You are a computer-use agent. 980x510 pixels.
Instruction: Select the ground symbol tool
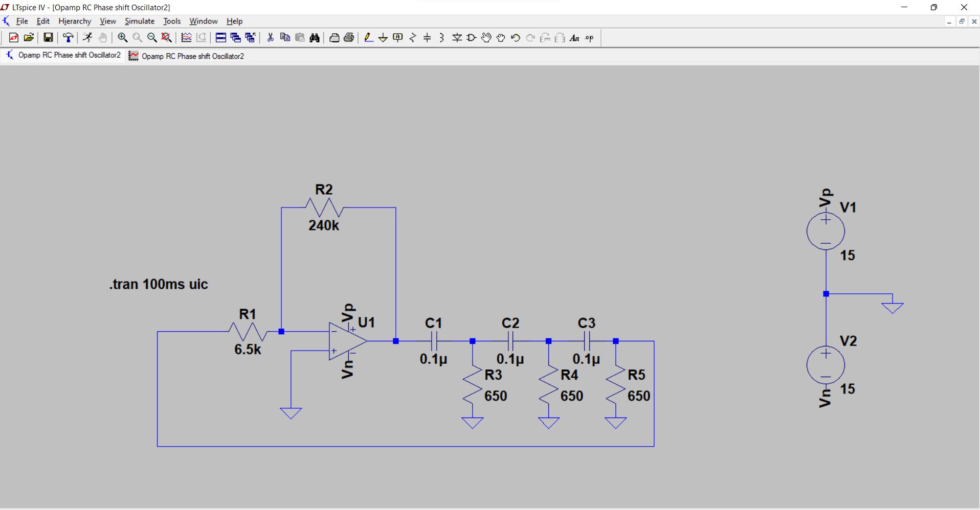pos(383,37)
